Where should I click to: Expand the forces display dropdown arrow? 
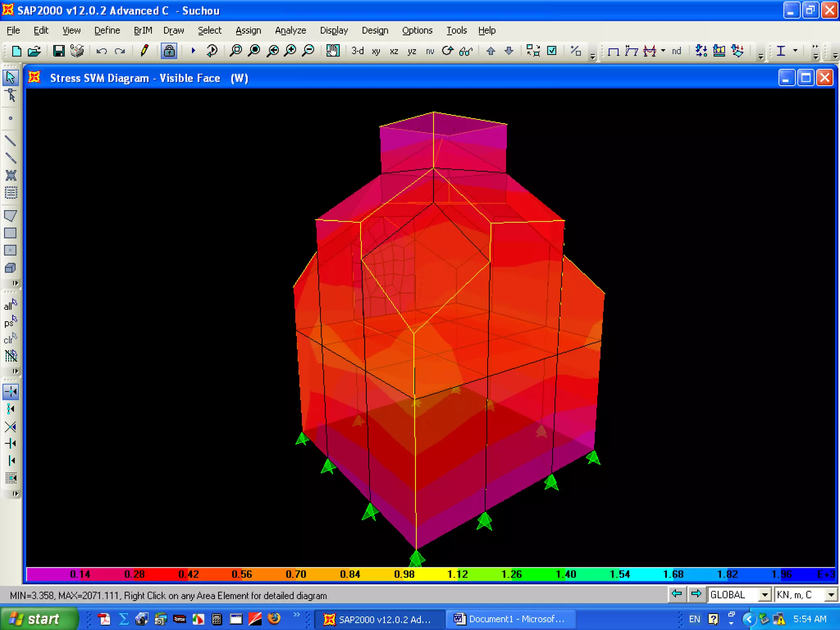(663, 51)
